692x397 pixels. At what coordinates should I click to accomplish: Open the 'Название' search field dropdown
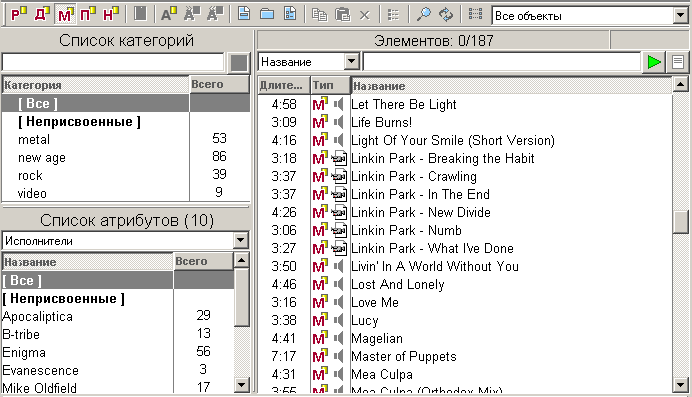(352, 61)
